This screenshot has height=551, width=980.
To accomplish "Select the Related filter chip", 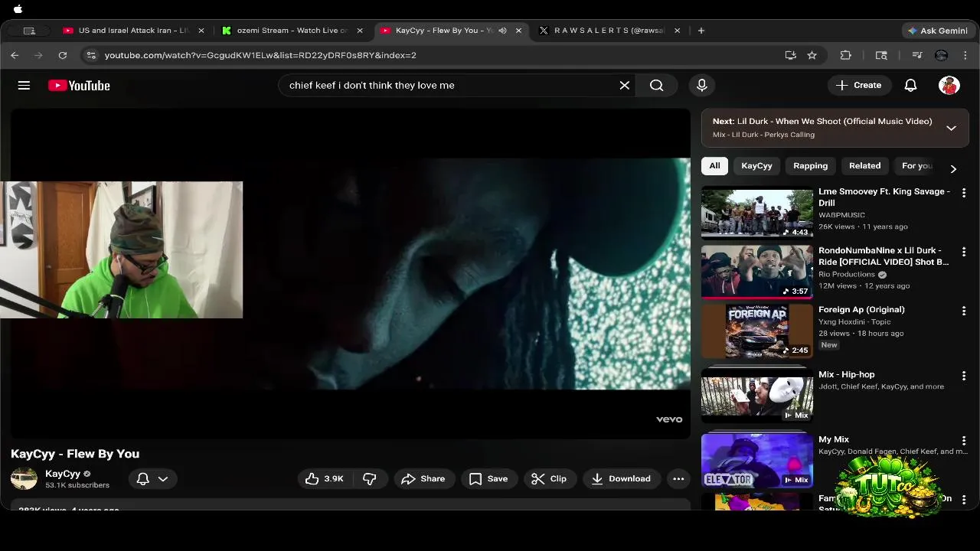I will (864, 165).
